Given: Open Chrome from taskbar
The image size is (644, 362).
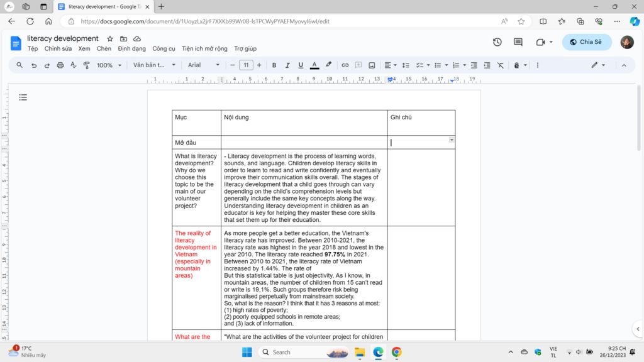Looking at the screenshot, I should pos(396,352).
